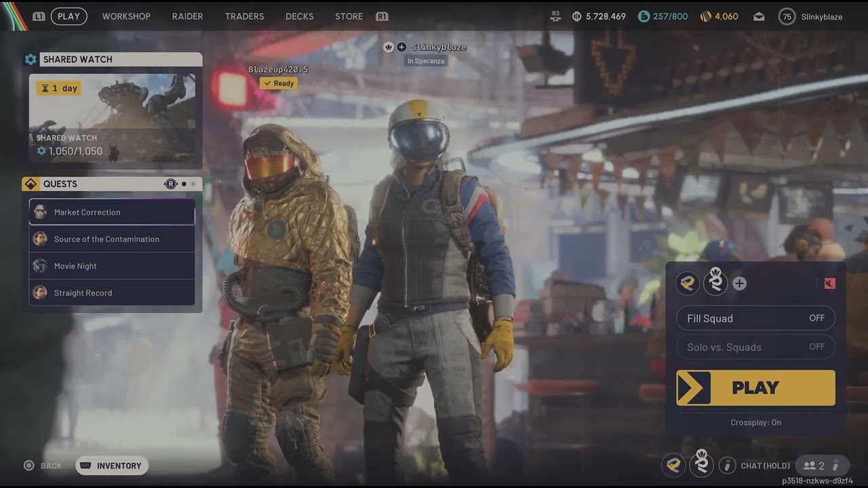Image resolution: width=868 pixels, height=488 pixels.
Task: Click the circular info icon near chat
Action: coord(727,466)
